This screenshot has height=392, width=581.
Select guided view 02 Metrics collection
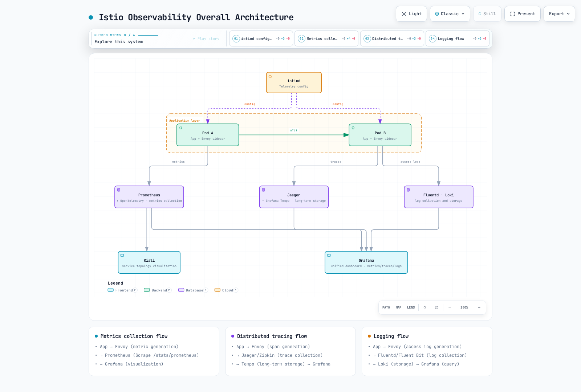326,38
